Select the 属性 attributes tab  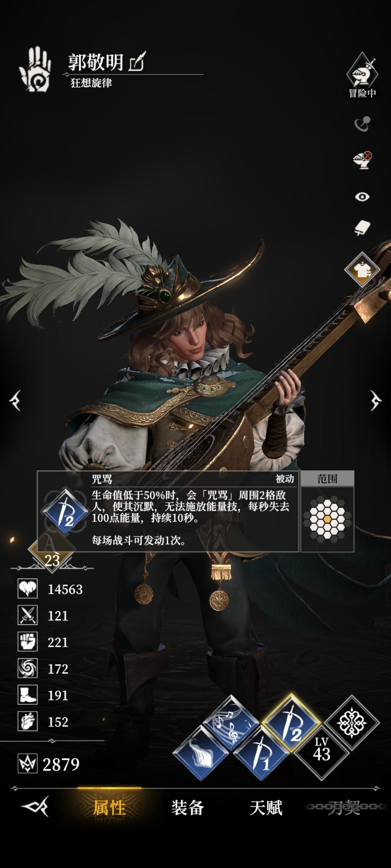109,808
